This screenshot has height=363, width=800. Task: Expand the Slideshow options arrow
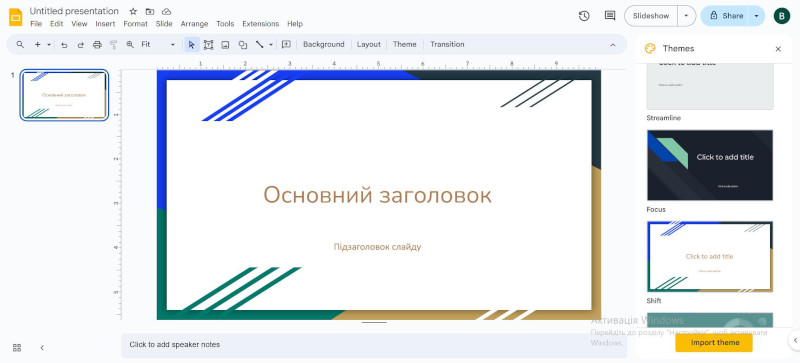[x=686, y=16]
